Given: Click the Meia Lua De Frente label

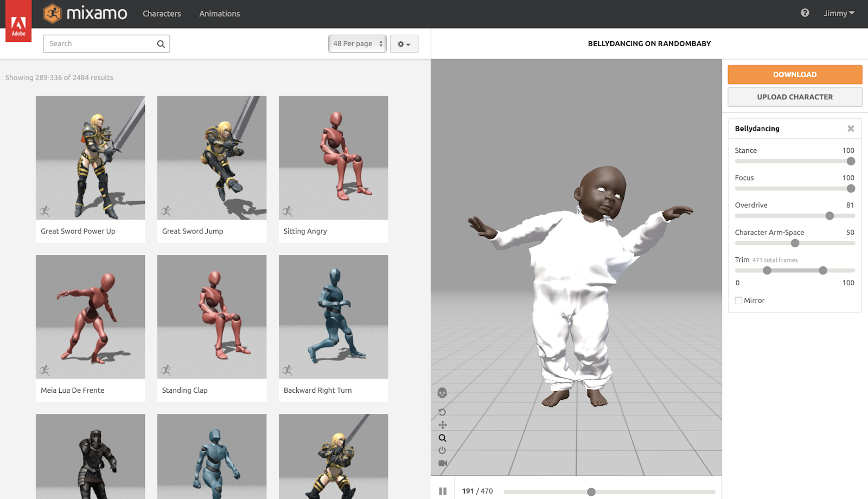Looking at the screenshot, I should [x=73, y=390].
